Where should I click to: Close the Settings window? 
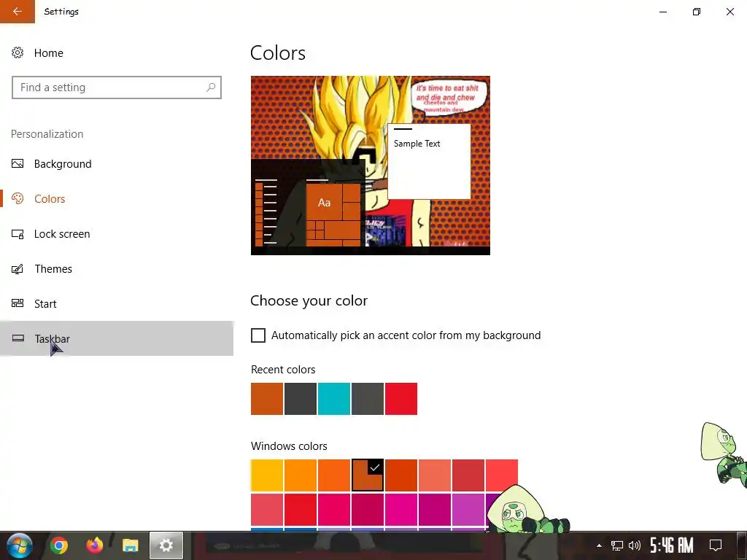click(729, 12)
